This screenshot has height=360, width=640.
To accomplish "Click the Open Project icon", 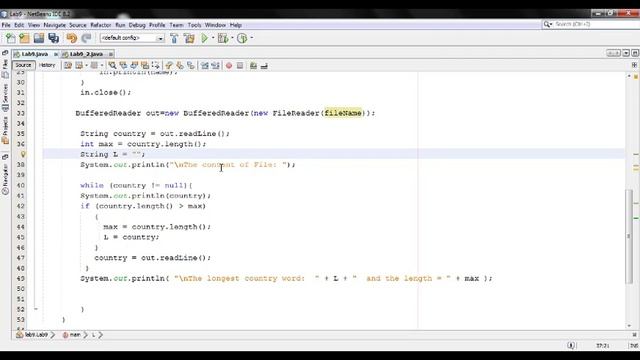I will click(39, 38).
